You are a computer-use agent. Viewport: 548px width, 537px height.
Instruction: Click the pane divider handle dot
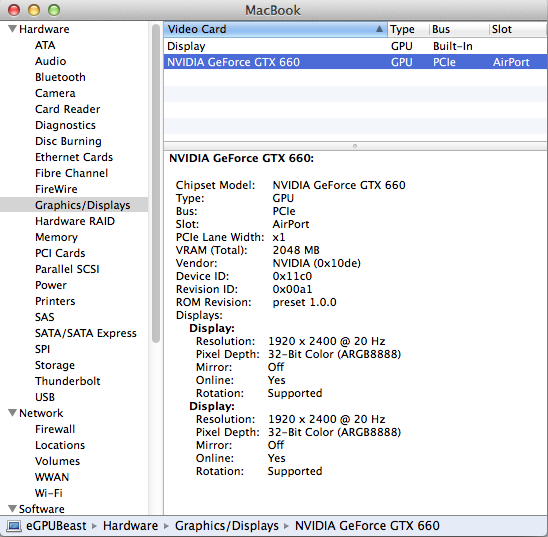point(355,146)
